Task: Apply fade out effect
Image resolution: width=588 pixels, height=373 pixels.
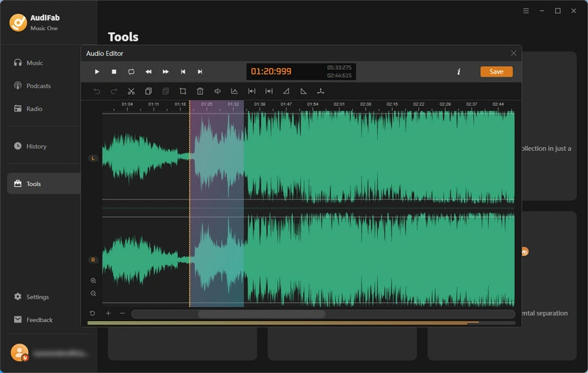Action: (x=304, y=91)
